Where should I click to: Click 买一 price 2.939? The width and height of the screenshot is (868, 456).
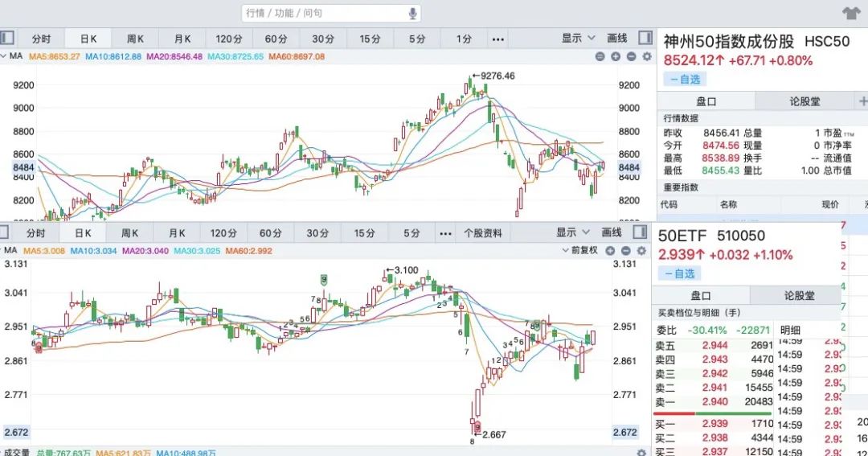pos(714,424)
